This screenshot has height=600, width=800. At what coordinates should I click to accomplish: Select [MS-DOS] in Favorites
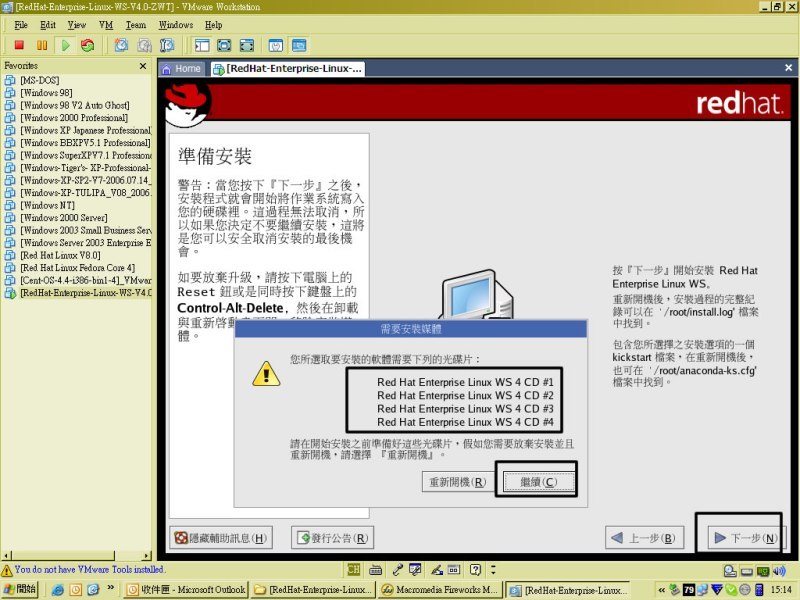pyautogui.click(x=40, y=80)
